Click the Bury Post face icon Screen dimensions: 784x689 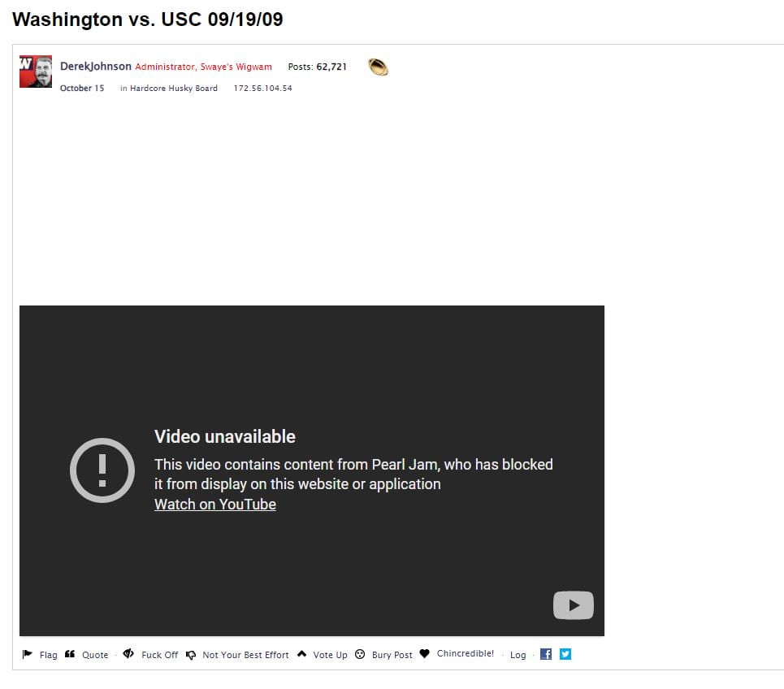360,654
